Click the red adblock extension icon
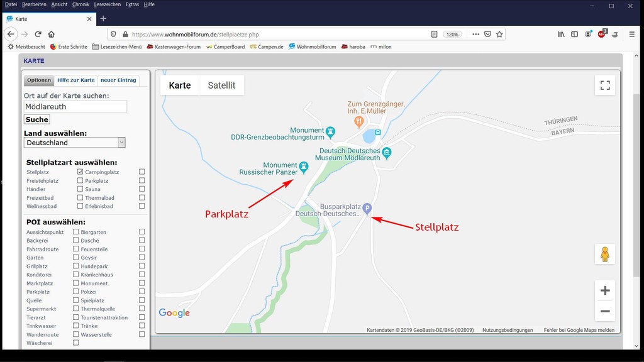Viewport: 644px width, 362px height. point(602,34)
